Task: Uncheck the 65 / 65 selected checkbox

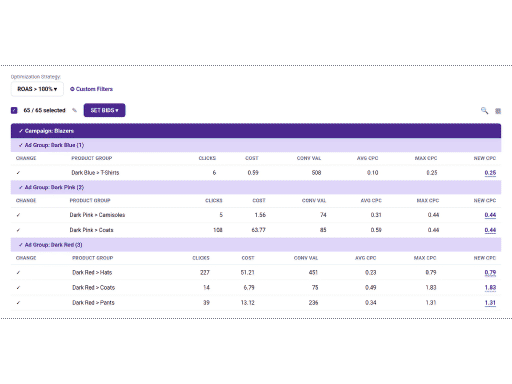Action: (x=14, y=110)
